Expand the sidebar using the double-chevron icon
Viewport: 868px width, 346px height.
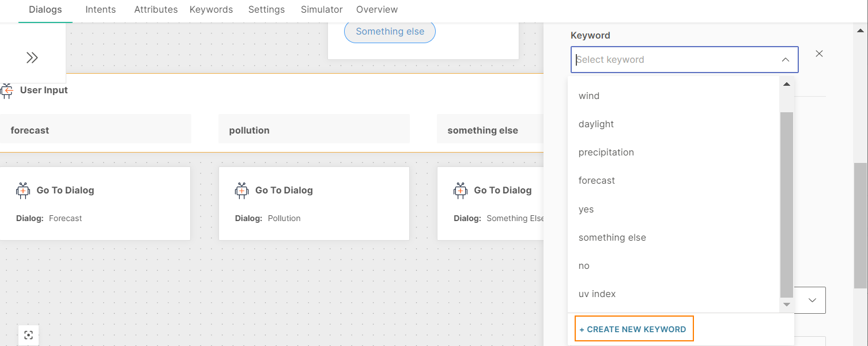[32, 57]
